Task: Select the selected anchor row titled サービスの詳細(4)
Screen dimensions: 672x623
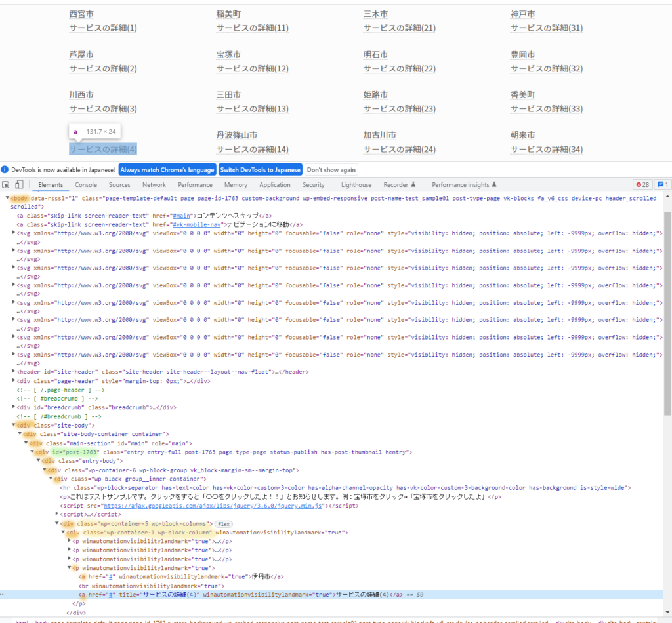Action: 331,594
